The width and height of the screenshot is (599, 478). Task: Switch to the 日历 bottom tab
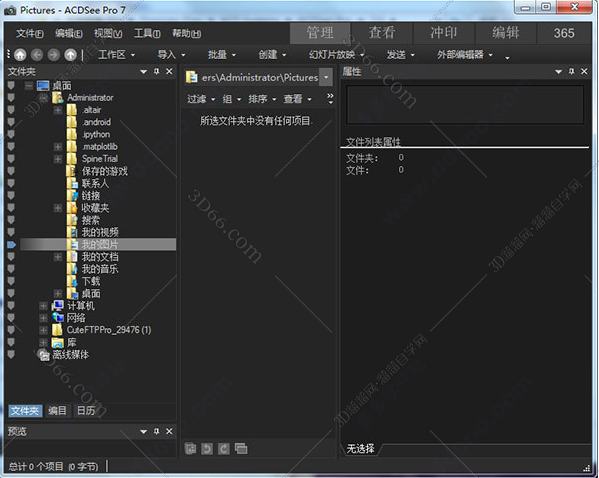86,411
